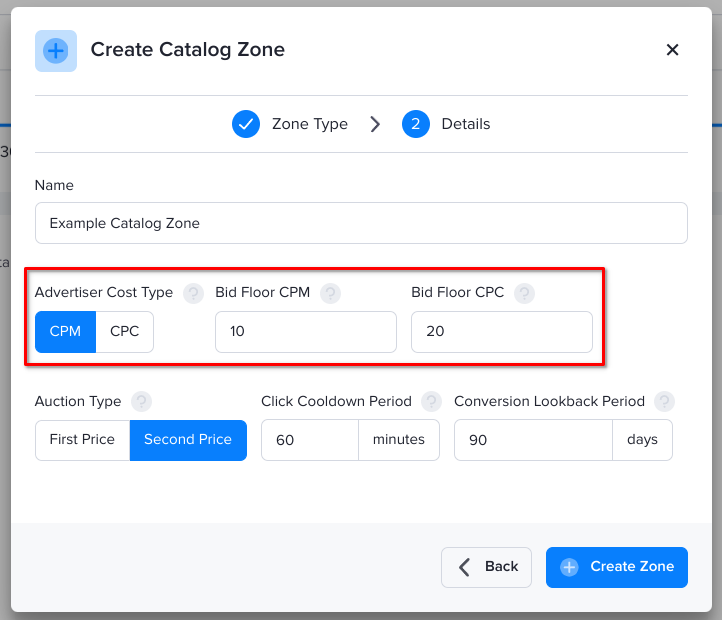Go to the Zone Type step
722x620 pixels.
[309, 124]
